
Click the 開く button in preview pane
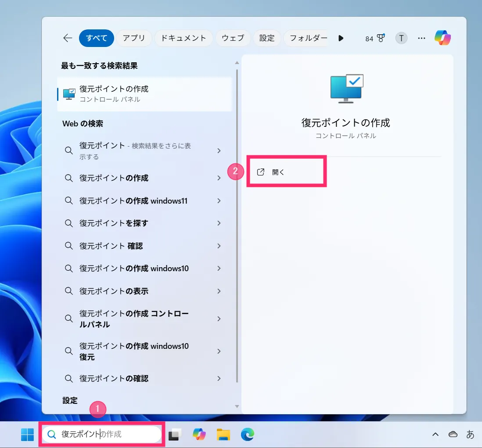click(287, 172)
